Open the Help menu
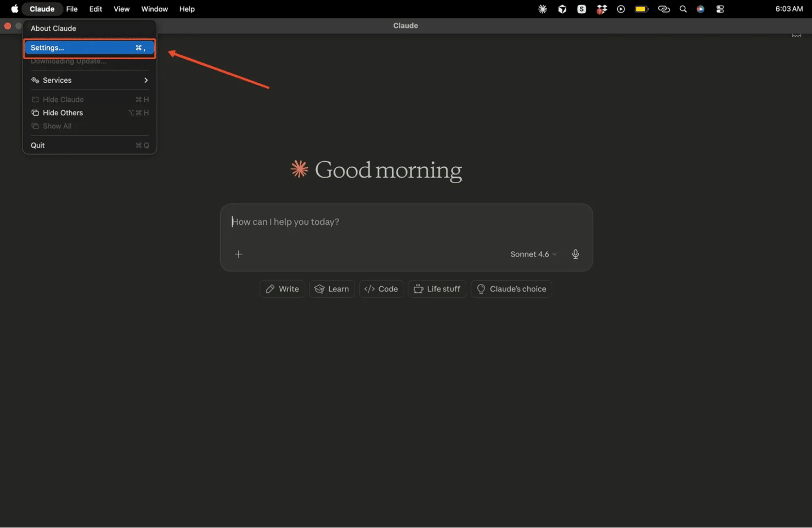This screenshot has width=812, height=528. pos(187,9)
